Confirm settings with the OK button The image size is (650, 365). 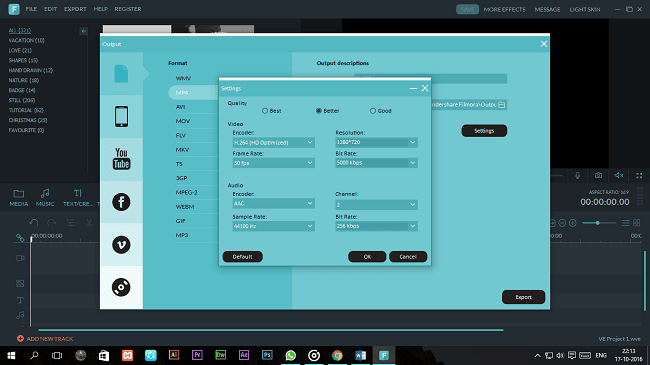(367, 257)
